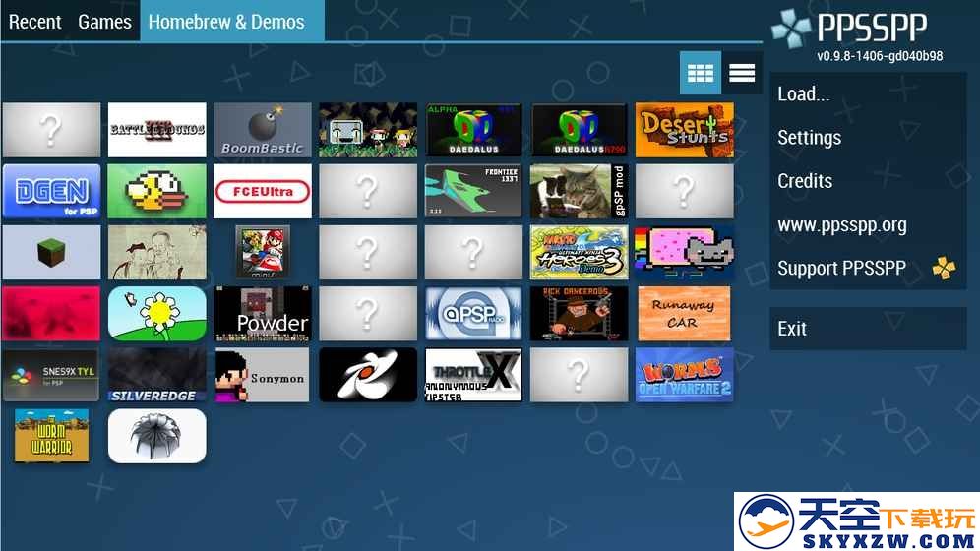
Task: Open the Games tab
Action: [x=104, y=22]
